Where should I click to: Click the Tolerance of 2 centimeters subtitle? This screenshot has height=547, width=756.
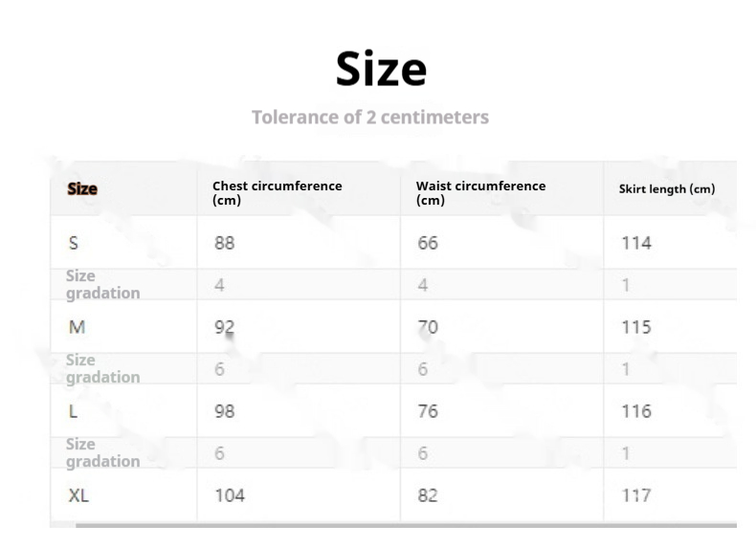[x=370, y=117]
